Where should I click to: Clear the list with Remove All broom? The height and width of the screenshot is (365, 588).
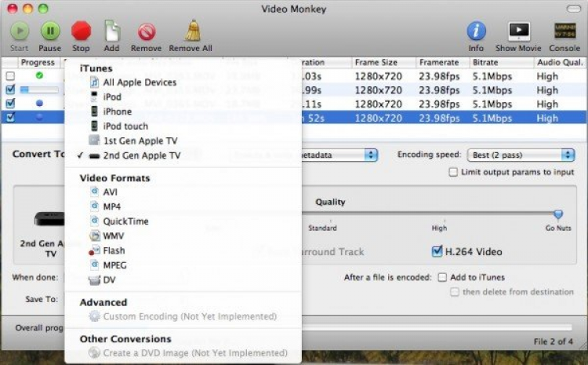(x=192, y=31)
